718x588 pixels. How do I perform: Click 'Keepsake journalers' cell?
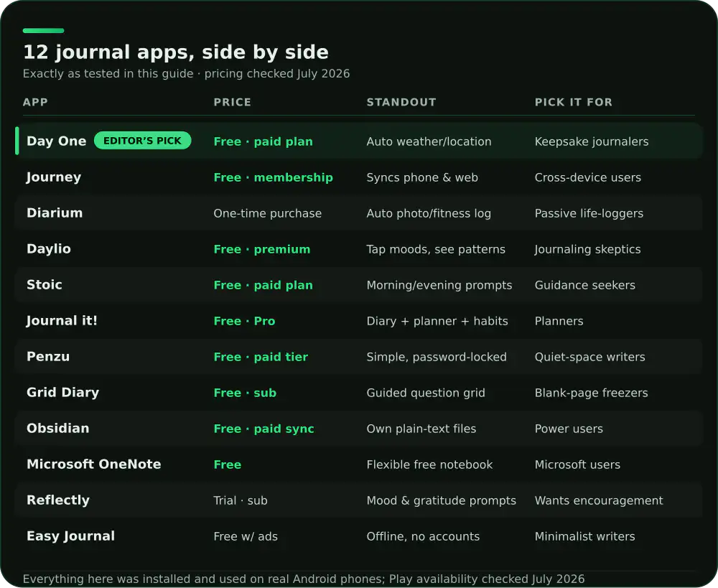pyautogui.click(x=592, y=141)
